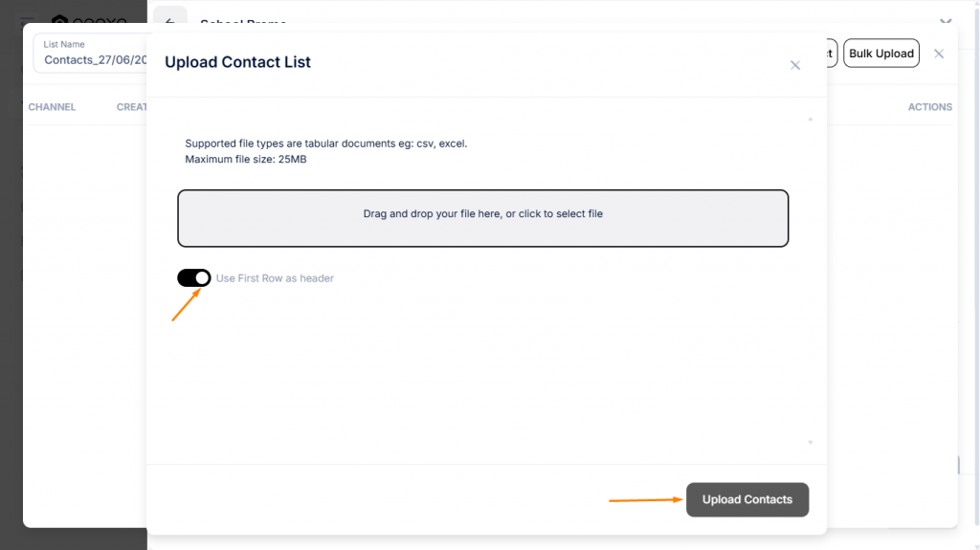Click the drag and drop file area

[482, 218]
